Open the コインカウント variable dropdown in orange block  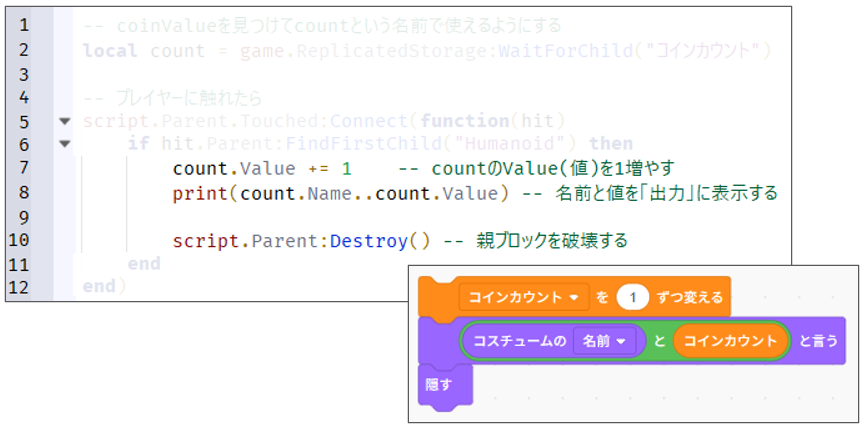tap(524, 297)
